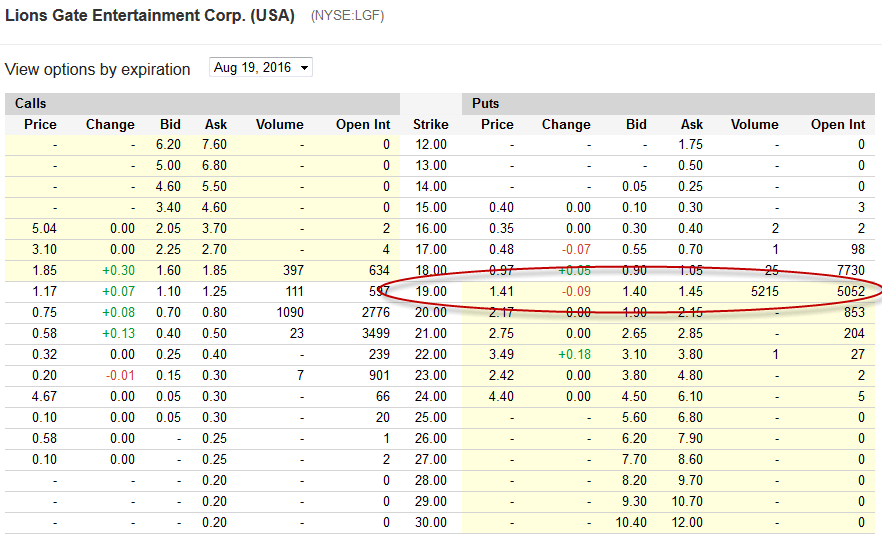Viewport: 882px width, 542px height.
Task: Click the Lions Gate Entertainment Corp. (USA) title
Action: (150, 15)
